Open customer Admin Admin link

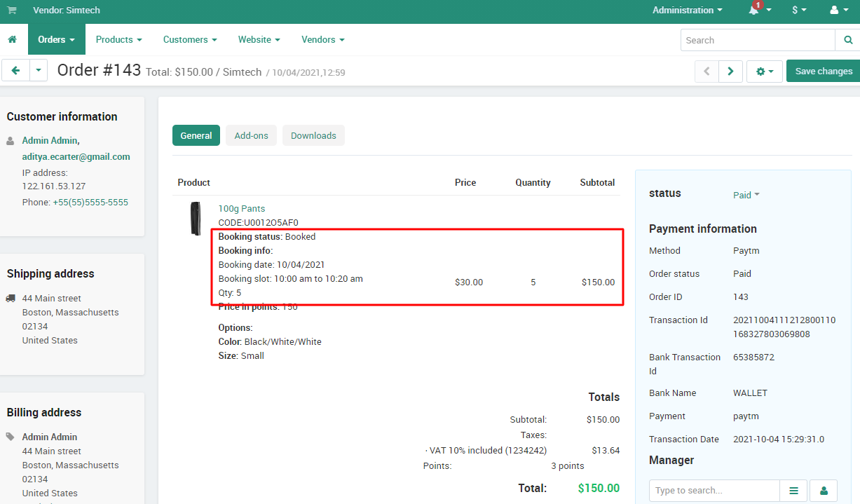[x=50, y=140]
